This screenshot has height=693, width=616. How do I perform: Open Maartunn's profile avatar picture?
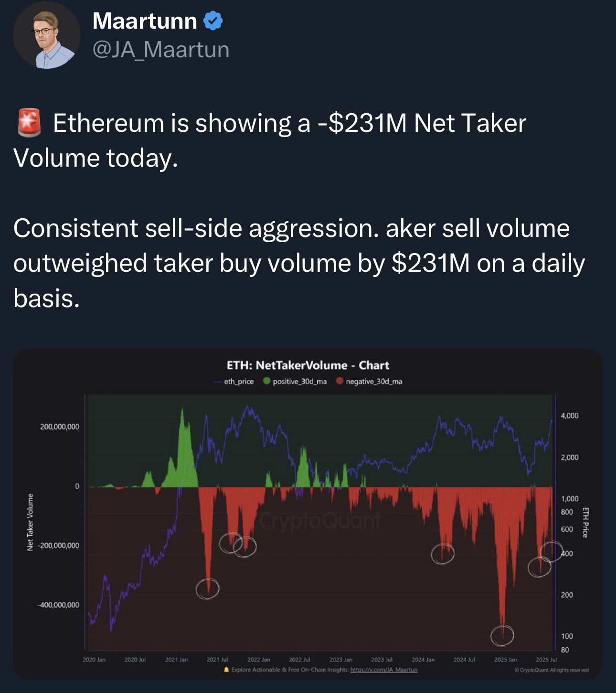47,35
